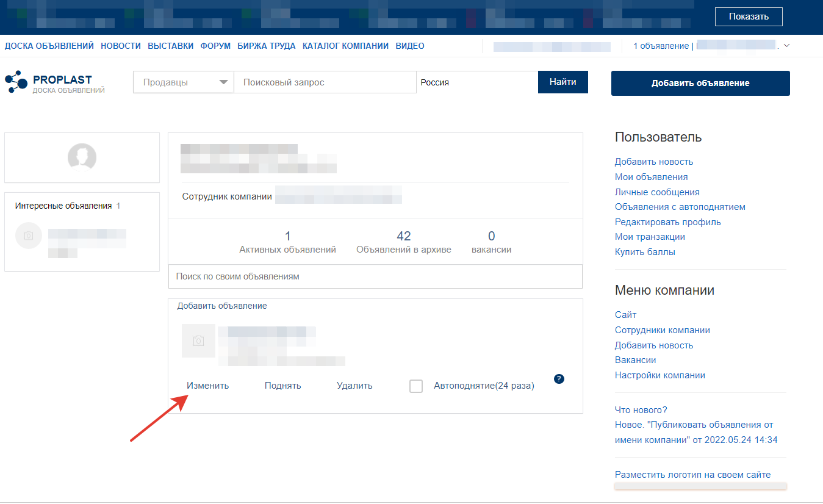Image resolution: width=823 pixels, height=504 pixels.
Task: Open the camera thumbnail in Интересные объявления
Action: pos(29,236)
